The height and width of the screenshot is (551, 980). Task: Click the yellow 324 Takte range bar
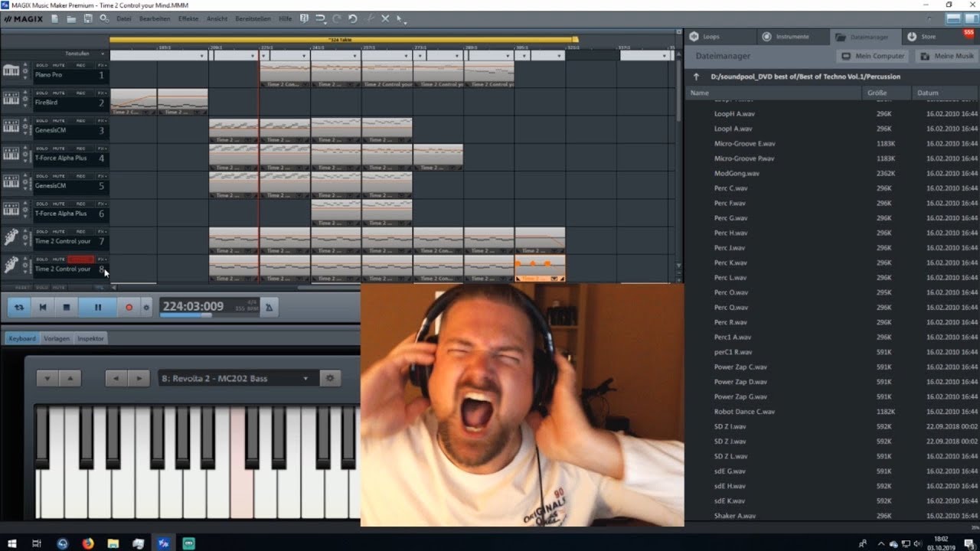(342, 39)
